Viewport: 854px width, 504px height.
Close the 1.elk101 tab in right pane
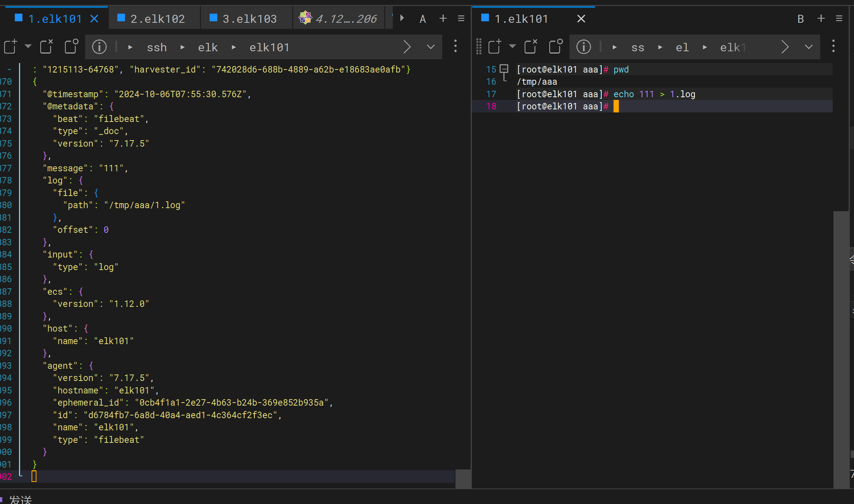tap(581, 19)
